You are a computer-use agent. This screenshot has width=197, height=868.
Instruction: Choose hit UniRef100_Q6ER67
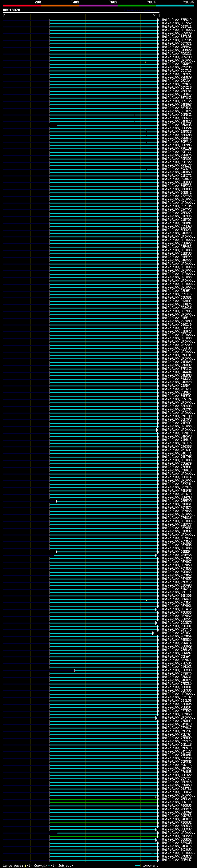click(x=176, y=47)
